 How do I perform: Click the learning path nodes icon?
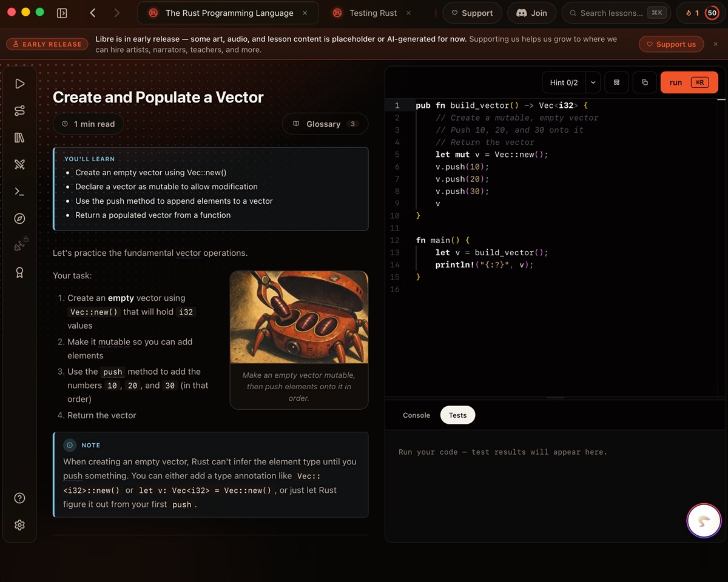(19, 110)
